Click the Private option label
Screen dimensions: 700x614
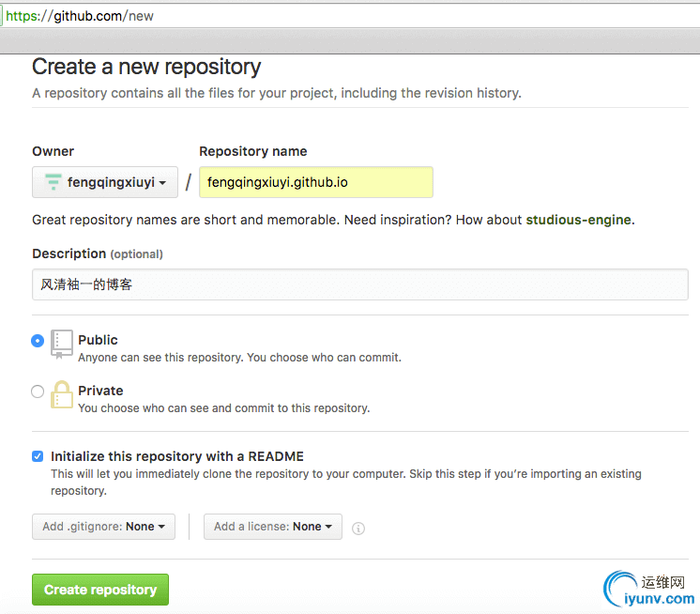pyautogui.click(x=100, y=391)
